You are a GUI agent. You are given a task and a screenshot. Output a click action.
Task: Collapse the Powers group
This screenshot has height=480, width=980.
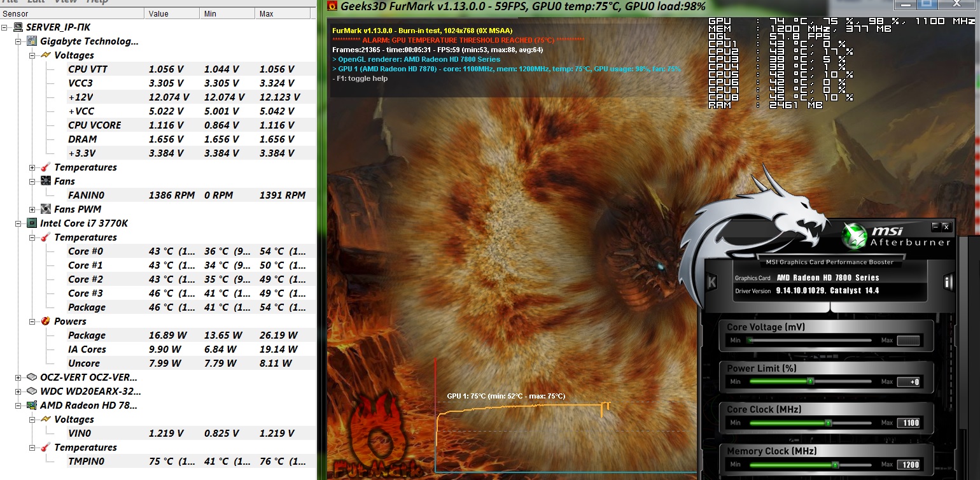point(32,321)
